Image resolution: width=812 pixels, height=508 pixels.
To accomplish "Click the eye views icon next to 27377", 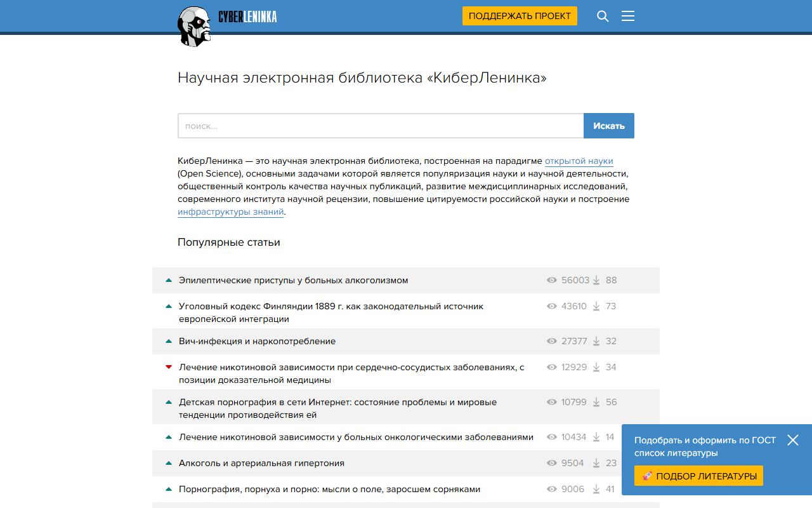I will point(552,341).
